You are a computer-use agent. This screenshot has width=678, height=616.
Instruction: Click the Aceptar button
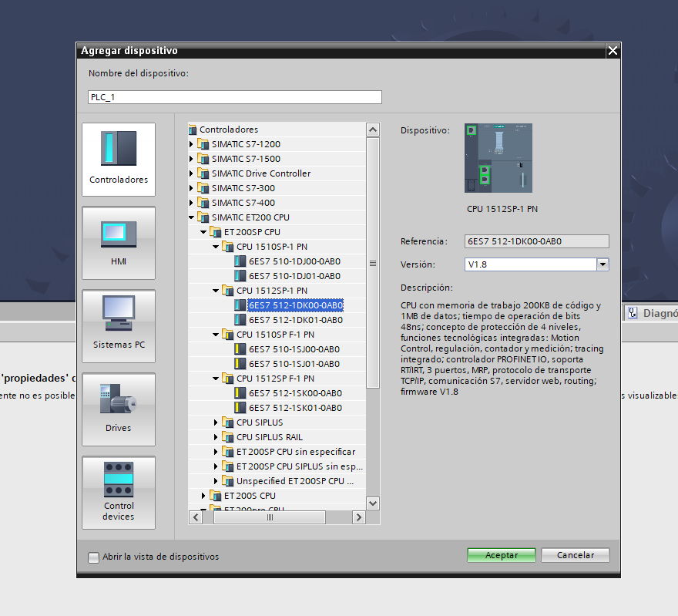click(x=501, y=555)
